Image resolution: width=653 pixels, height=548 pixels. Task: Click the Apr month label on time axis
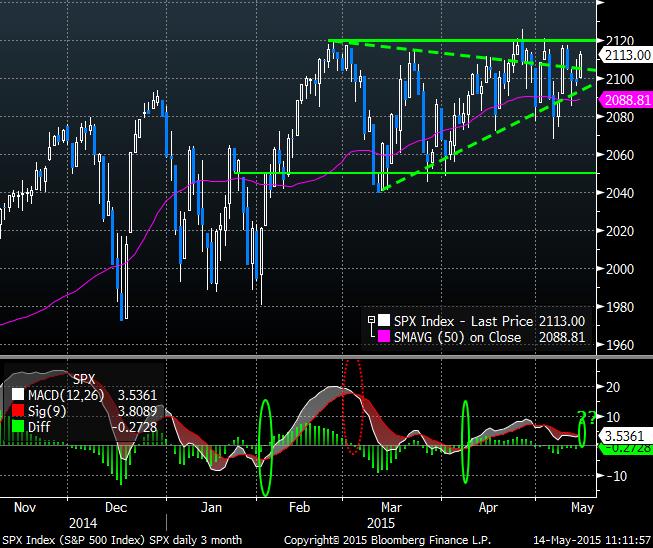[488, 507]
